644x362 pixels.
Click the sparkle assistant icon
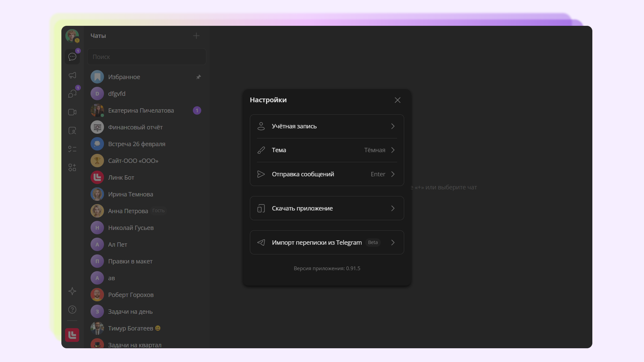click(72, 291)
